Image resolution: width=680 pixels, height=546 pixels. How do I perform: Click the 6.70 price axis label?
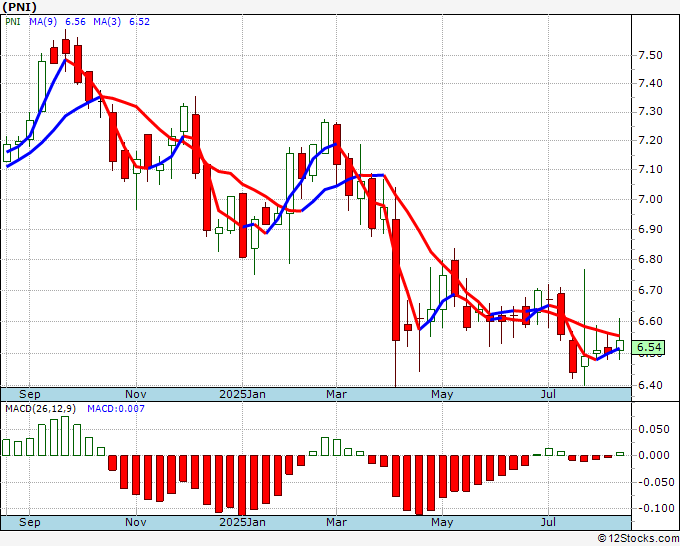pyautogui.click(x=651, y=290)
